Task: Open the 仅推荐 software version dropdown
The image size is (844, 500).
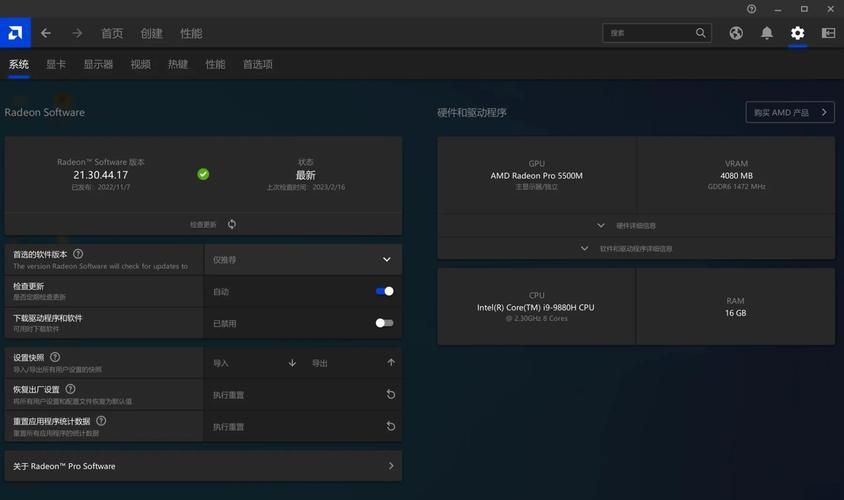Action: [x=303, y=259]
